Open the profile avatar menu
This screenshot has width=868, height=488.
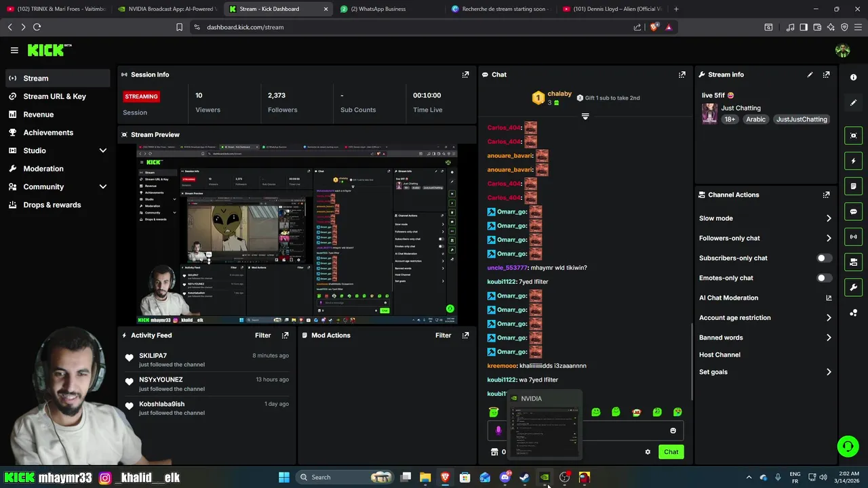pos(842,50)
